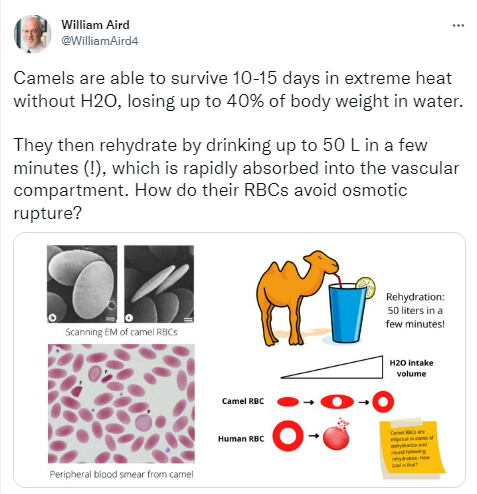
Task: Open the tweet's three-dot more menu
Action: (x=458, y=25)
